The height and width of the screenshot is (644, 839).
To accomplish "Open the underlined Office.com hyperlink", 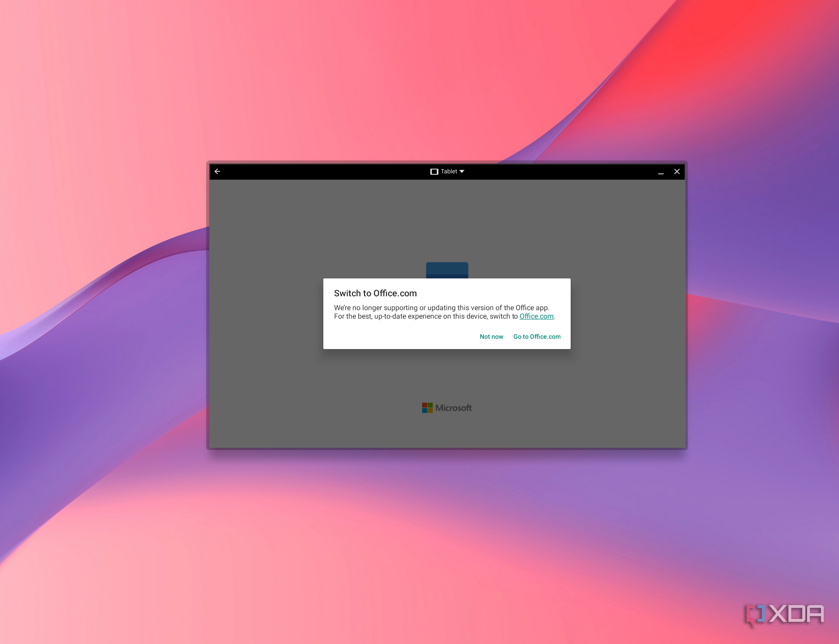I will click(x=536, y=316).
